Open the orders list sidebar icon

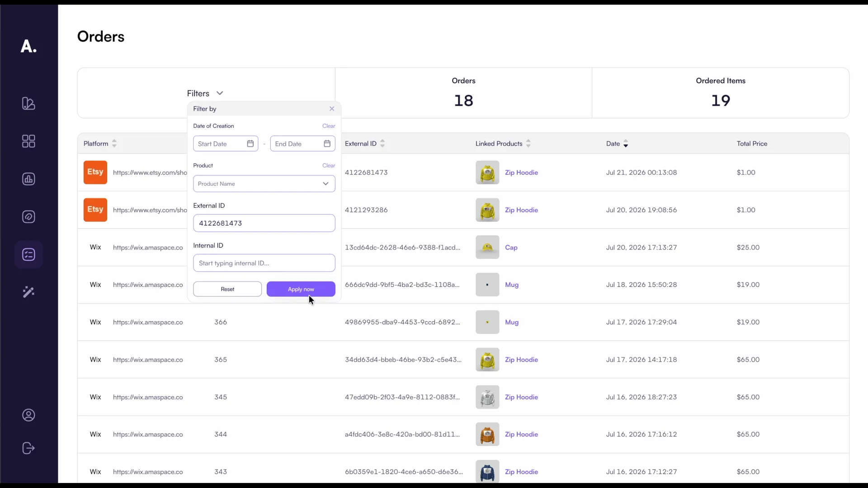[28, 254]
